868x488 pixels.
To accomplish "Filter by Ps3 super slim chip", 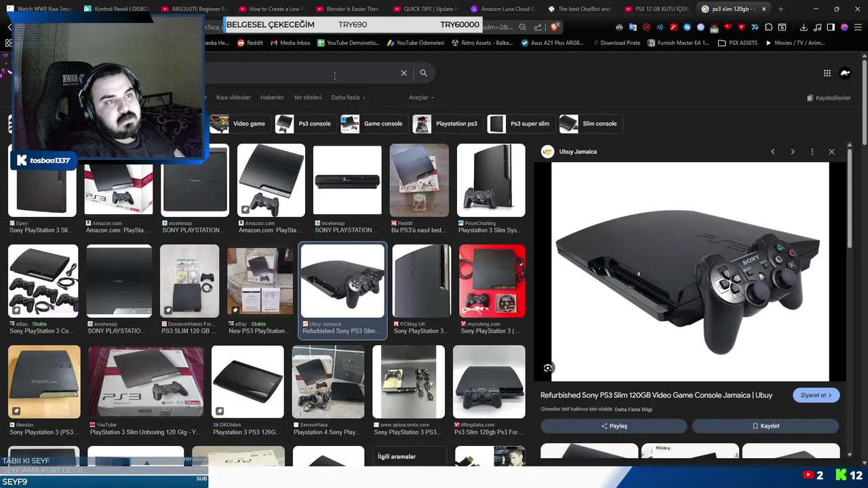I will click(520, 124).
